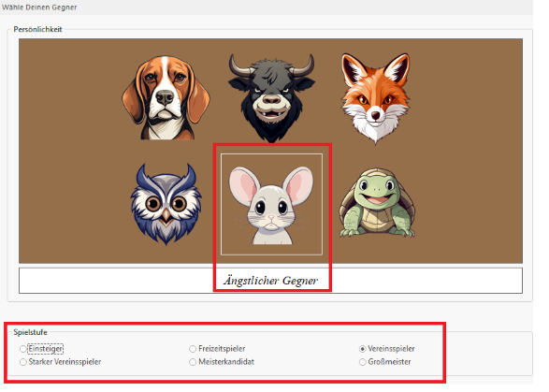Select the Großmeister radio circle

click(x=362, y=362)
